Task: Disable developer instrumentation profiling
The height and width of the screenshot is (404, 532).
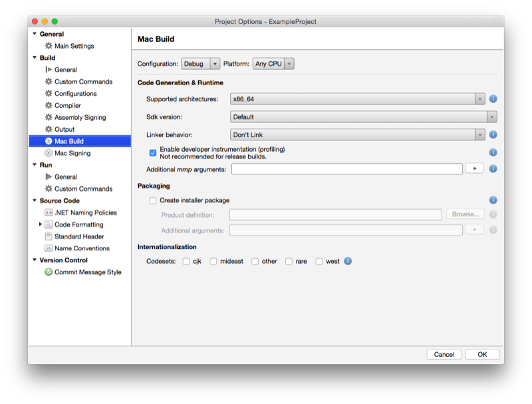Action: 152,152
